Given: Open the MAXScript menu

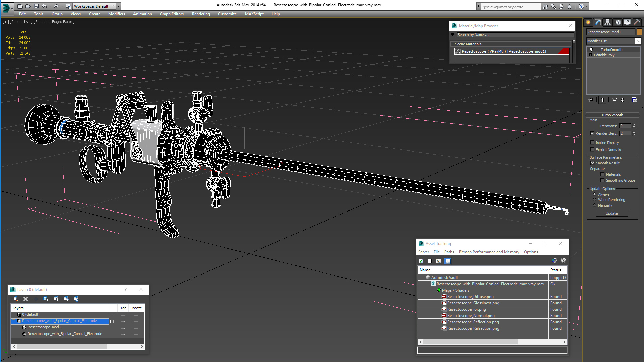Looking at the screenshot, I should click(x=254, y=14).
